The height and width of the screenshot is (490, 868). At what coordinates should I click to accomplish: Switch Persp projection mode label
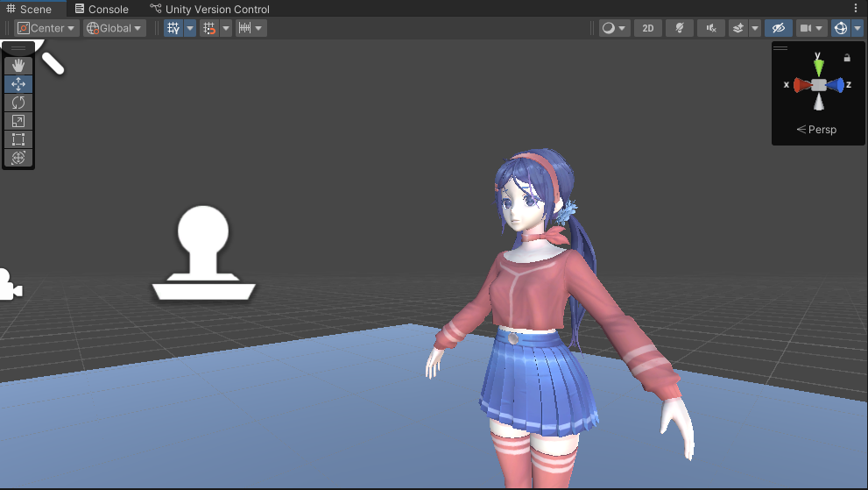(x=816, y=130)
